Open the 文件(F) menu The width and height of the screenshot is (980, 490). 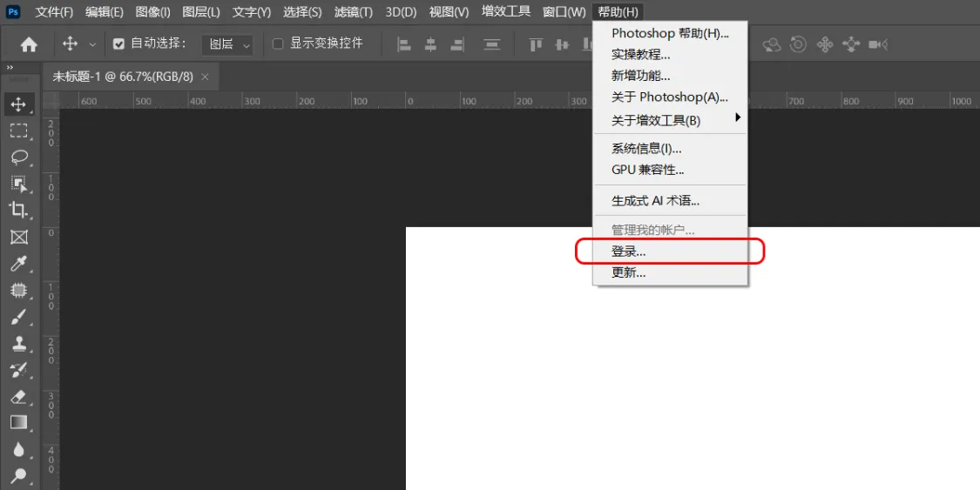tap(54, 12)
